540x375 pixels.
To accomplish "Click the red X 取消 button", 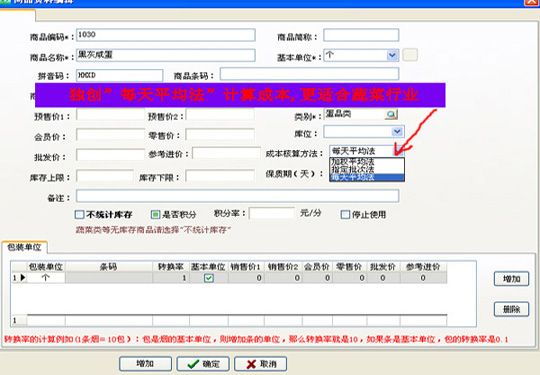I will [x=260, y=364].
